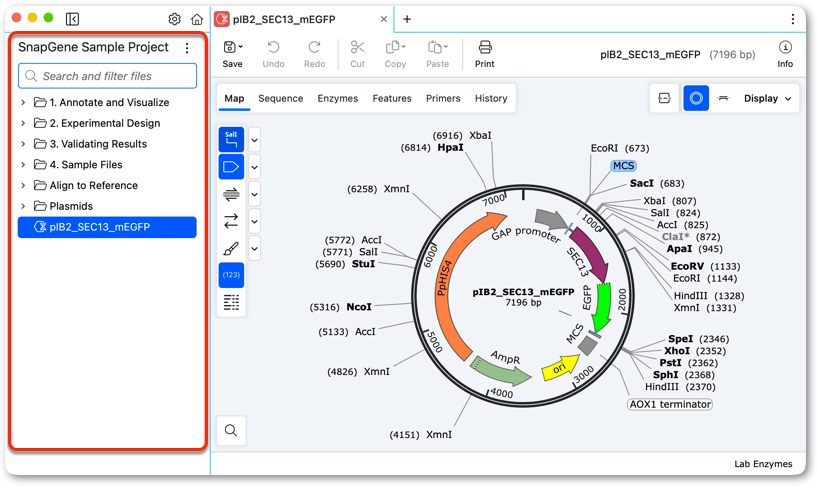Click the EcoRV (1133) enzyme label
The height and width of the screenshot is (486, 817).
pos(705,266)
